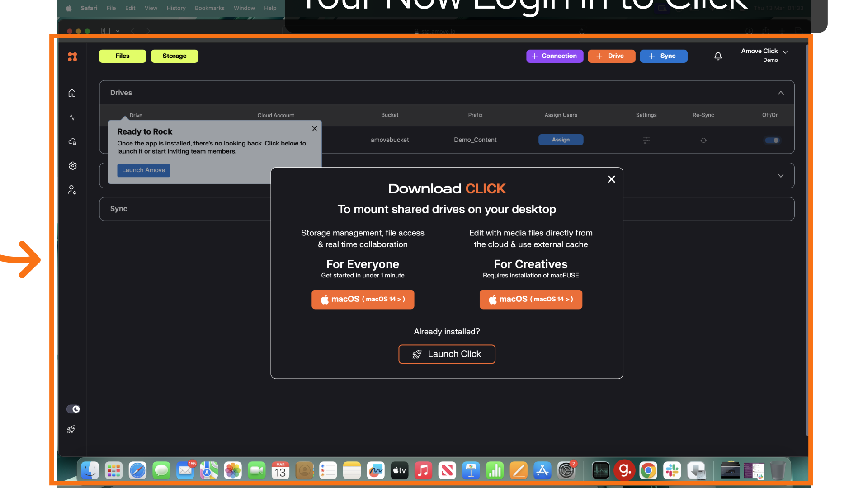Collapse the Drives panel
Screen dimensions: 868x488
(x=781, y=93)
